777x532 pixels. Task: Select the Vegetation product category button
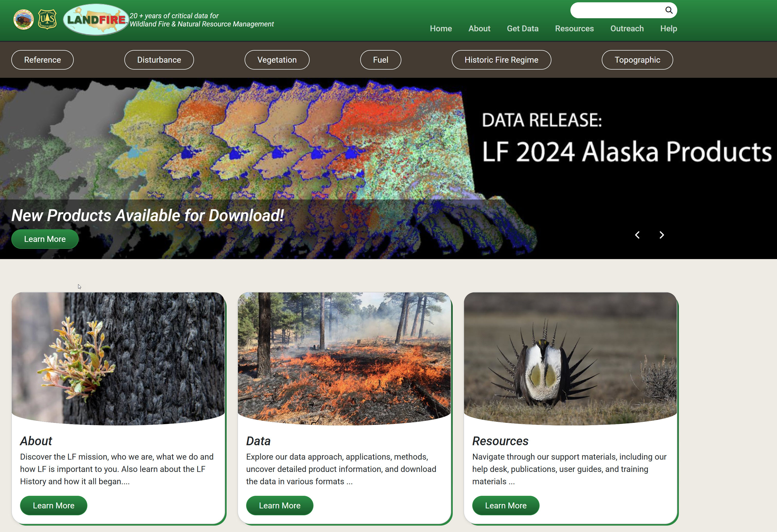pyautogui.click(x=277, y=60)
